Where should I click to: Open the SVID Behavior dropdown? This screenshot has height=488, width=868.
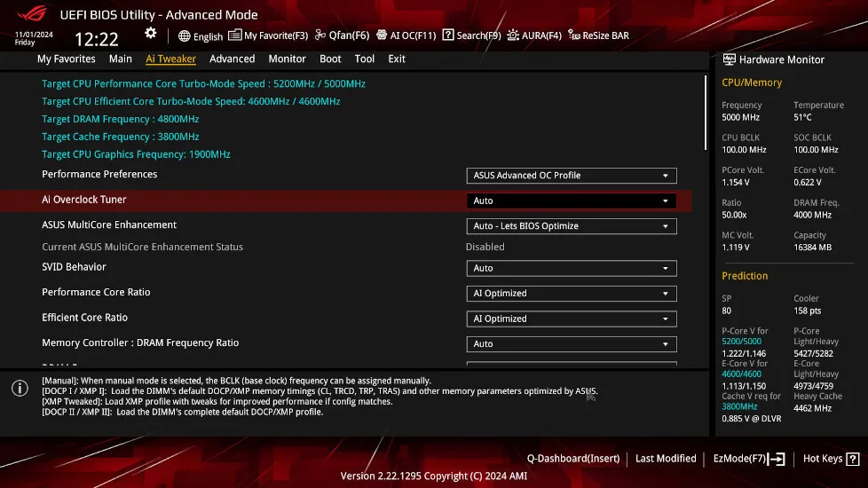click(x=572, y=268)
